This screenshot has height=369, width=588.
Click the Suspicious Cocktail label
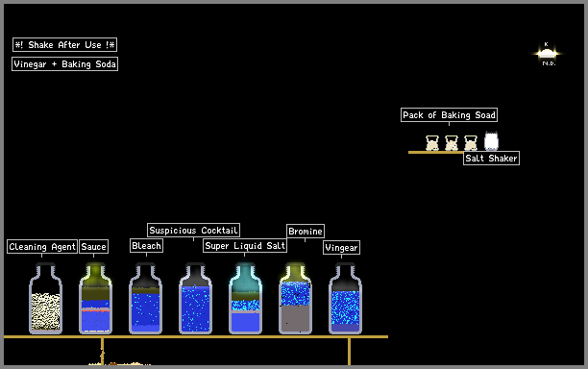point(193,230)
